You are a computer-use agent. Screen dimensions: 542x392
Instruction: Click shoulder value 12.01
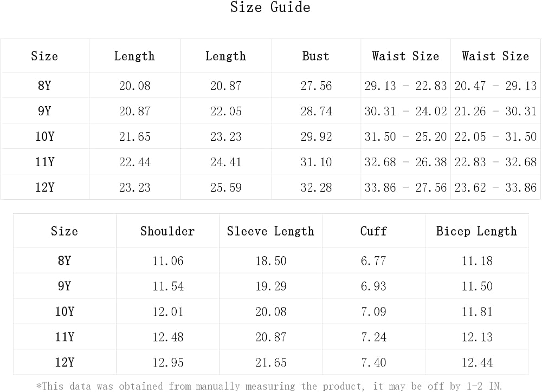coord(168,311)
